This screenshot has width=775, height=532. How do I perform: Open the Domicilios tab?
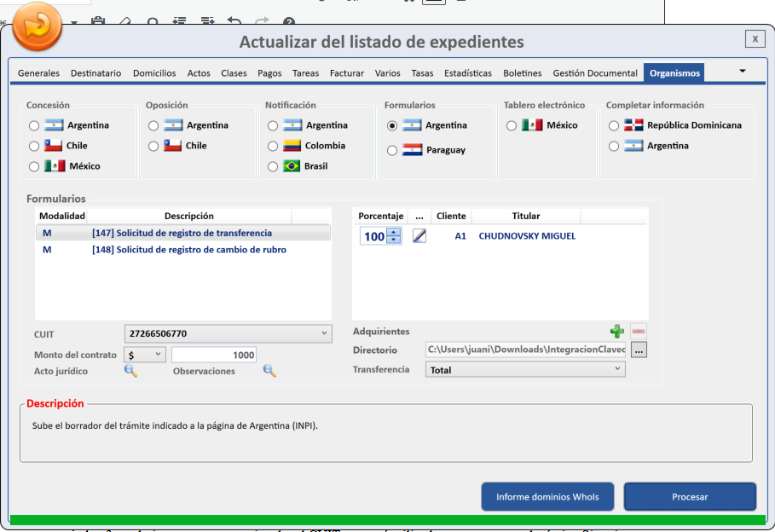point(154,73)
